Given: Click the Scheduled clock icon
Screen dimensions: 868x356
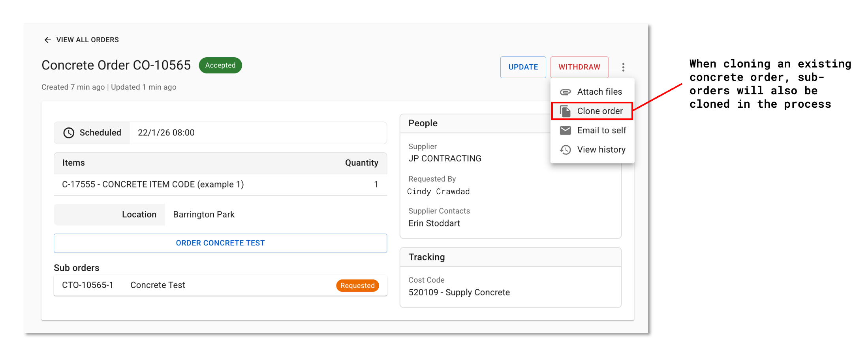Looking at the screenshot, I should (x=69, y=133).
